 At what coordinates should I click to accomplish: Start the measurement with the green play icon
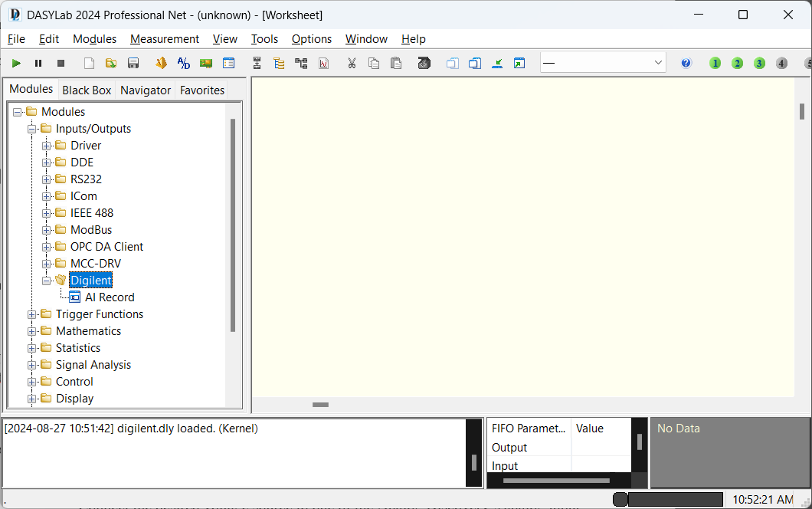tap(15, 63)
